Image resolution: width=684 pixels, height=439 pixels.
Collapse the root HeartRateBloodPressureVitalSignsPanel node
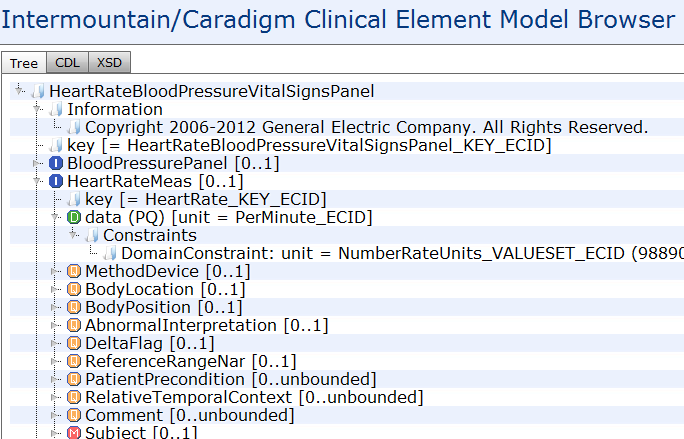click(x=19, y=90)
